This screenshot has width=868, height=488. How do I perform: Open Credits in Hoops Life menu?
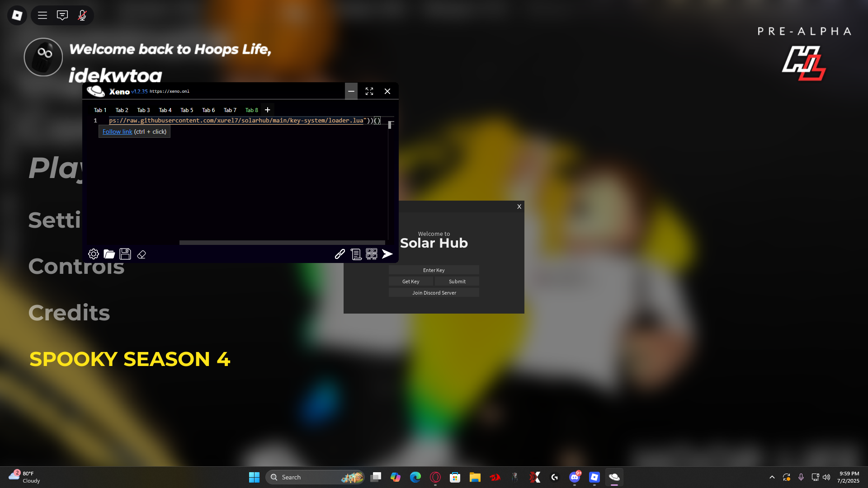point(69,313)
